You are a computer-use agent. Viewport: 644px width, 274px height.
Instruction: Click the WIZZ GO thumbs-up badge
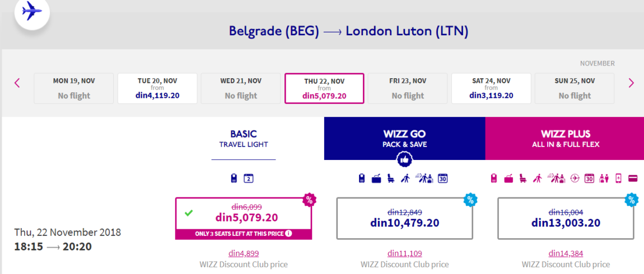[x=404, y=159]
